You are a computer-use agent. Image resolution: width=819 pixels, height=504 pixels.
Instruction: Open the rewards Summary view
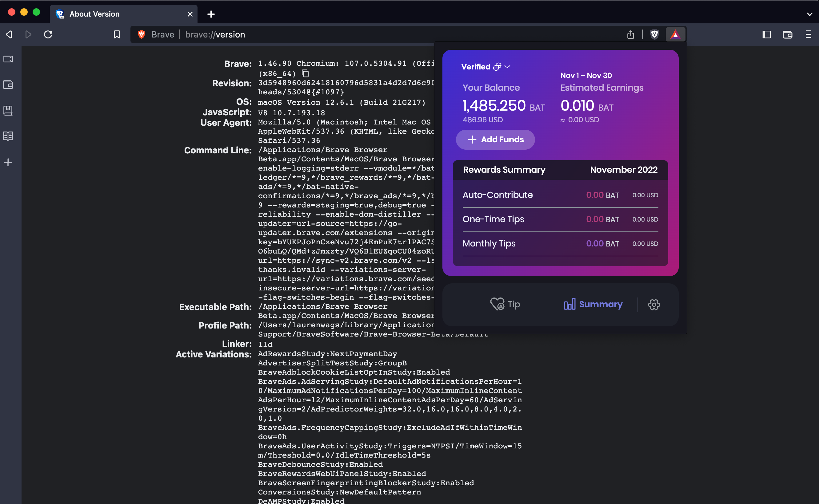(593, 304)
